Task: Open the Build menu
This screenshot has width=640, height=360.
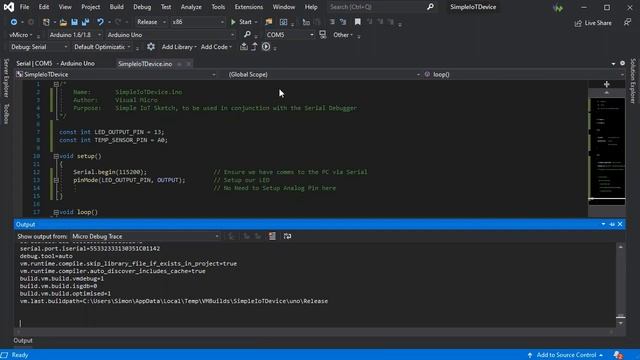Action: [x=116, y=7]
